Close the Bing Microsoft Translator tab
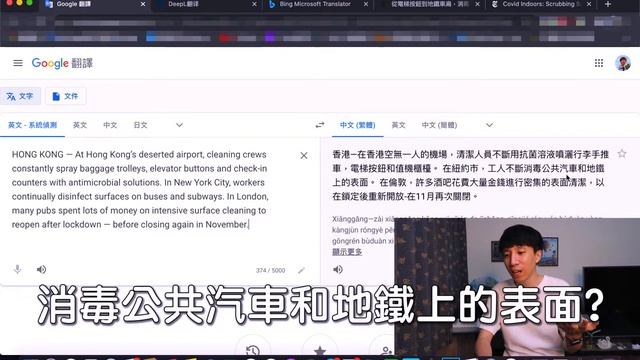Viewport: 640px width, 360px height. (x=366, y=4)
